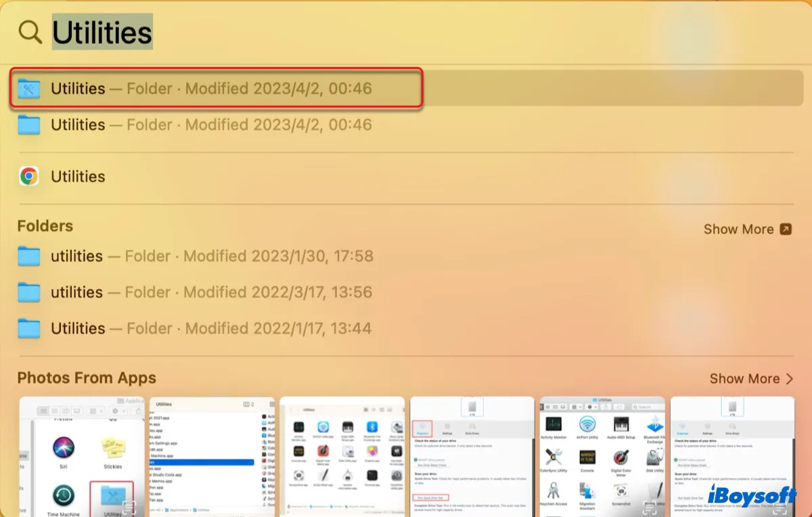Select the Utilities folder modified 2022/1/17, 13:44
812x517 pixels.
coord(211,329)
